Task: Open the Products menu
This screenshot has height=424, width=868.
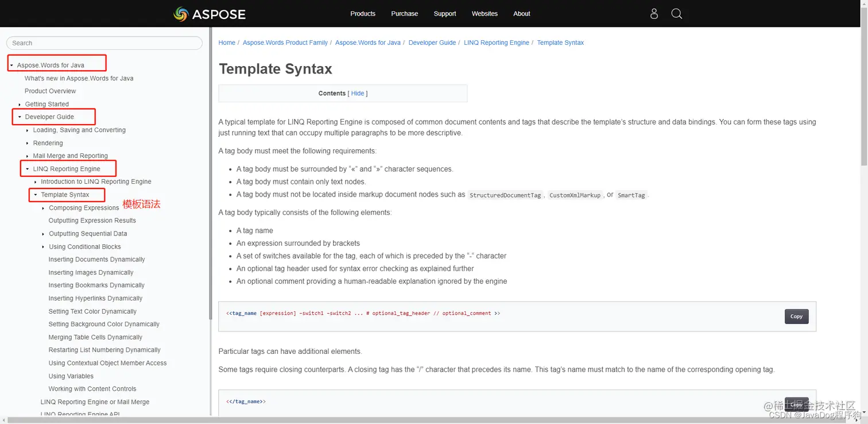Action: [x=363, y=14]
